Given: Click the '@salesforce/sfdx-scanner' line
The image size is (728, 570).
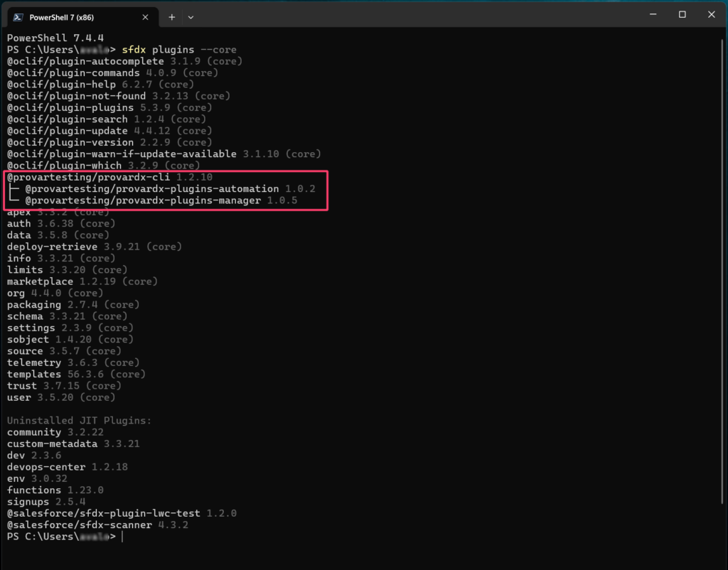Looking at the screenshot, I should (x=97, y=525).
